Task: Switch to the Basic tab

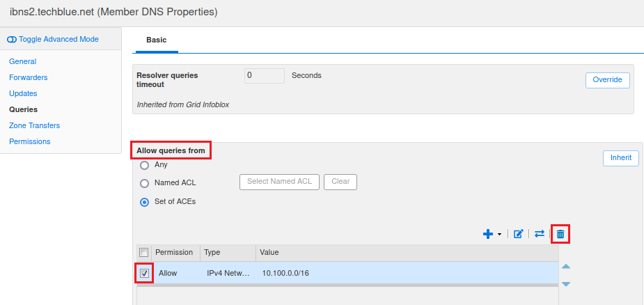Action: tap(156, 40)
